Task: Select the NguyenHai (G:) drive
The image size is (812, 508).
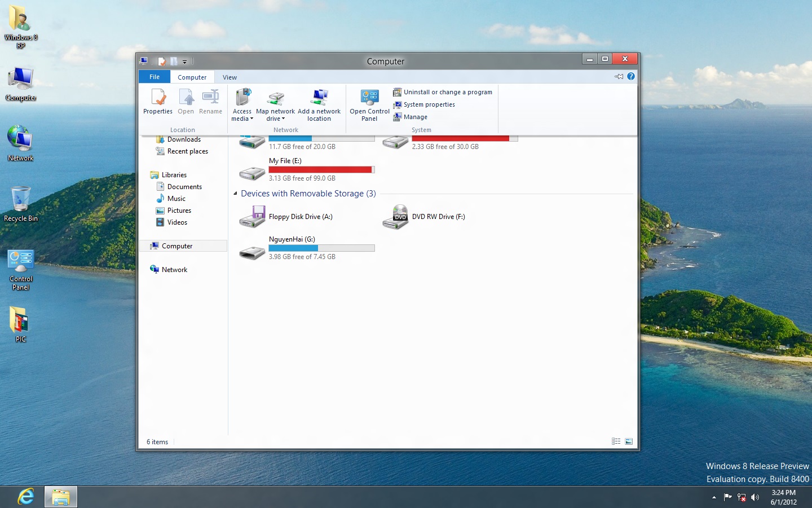Action: point(306,248)
